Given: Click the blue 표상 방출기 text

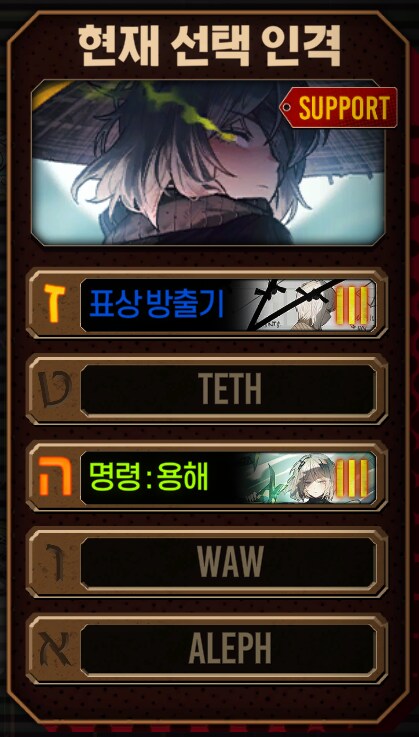Looking at the screenshot, I should click(x=157, y=304).
